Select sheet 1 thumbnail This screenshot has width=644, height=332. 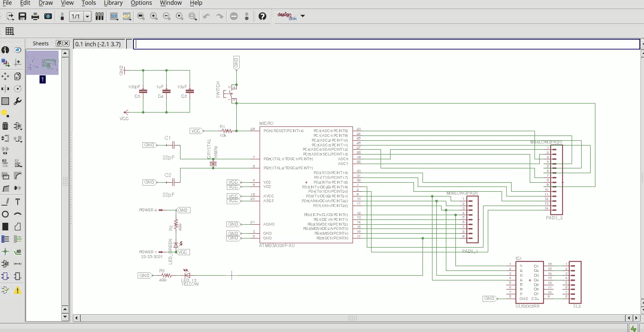pyautogui.click(x=42, y=63)
